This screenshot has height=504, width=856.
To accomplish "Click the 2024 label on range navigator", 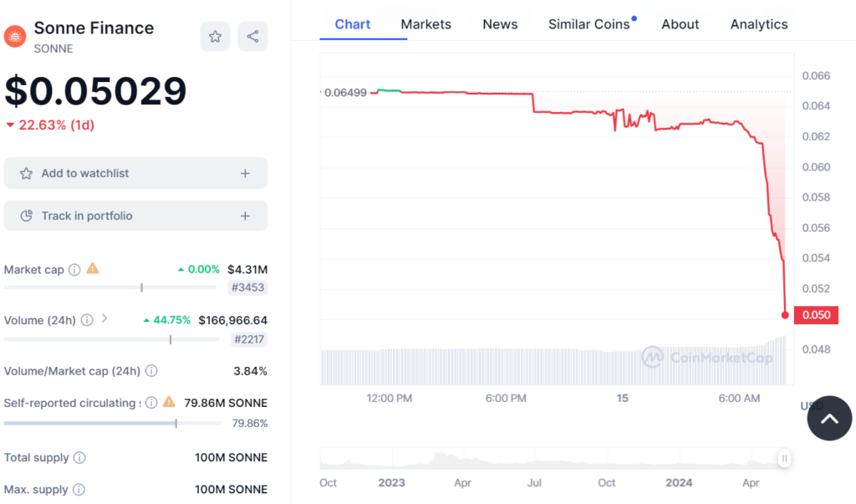I will tap(679, 483).
